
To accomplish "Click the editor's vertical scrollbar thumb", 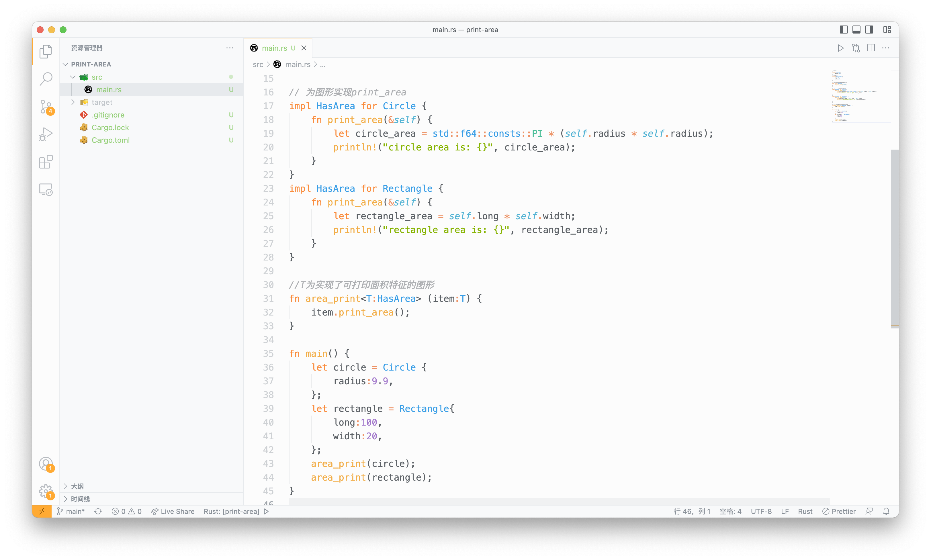I will click(x=894, y=238).
